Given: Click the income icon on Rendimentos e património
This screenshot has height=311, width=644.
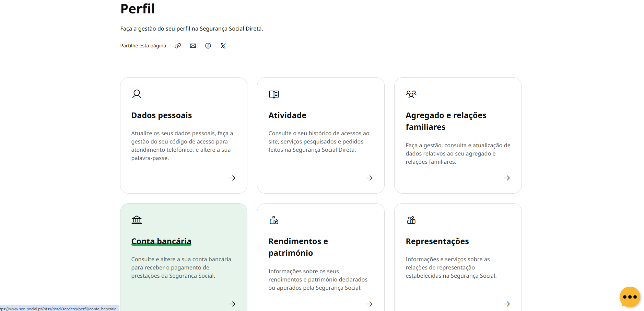Looking at the screenshot, I should 274,220.
